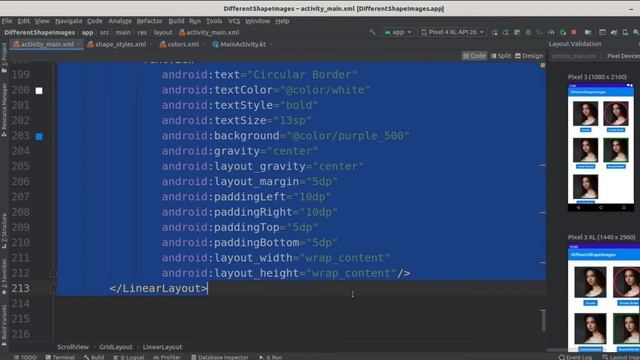Open the Navigate menu
This screenshot has height=360, width=640.
click(x=69, y=21)
